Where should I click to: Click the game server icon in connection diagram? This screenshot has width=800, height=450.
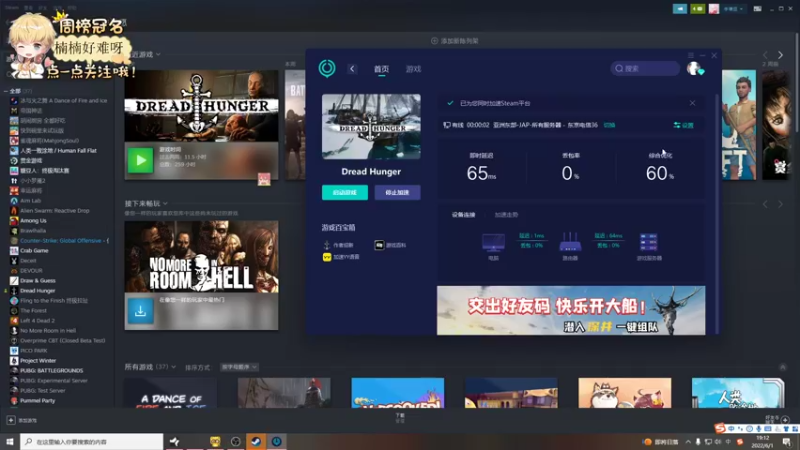click(x=648, y=243)
